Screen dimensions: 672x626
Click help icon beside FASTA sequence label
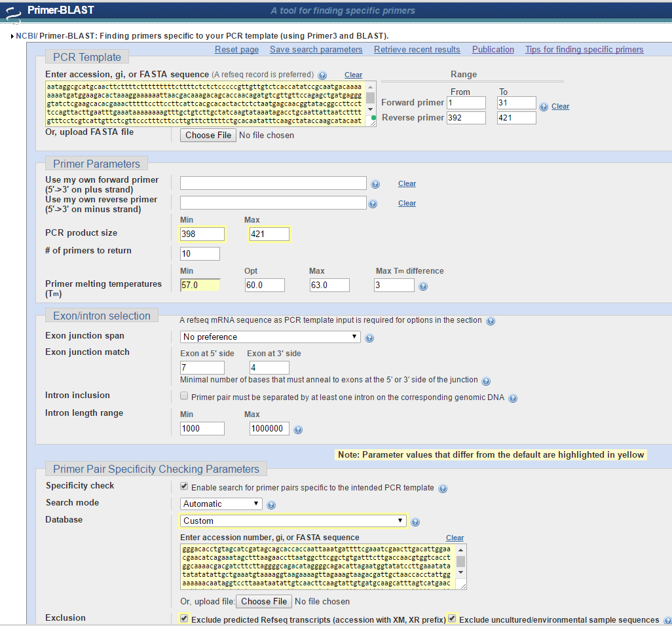tap(322, 75)
